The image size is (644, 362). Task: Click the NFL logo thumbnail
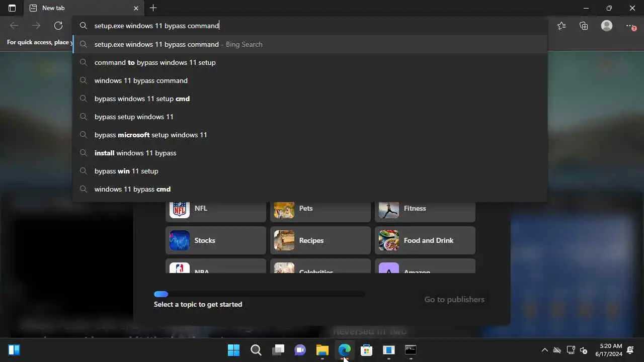tap(180, 209)
